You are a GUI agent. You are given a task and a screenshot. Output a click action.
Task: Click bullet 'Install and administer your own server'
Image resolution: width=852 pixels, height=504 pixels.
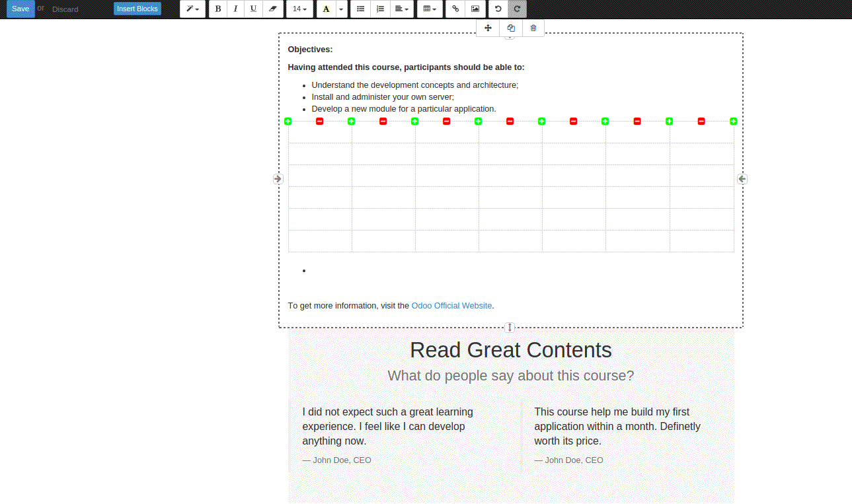[383, 97]
